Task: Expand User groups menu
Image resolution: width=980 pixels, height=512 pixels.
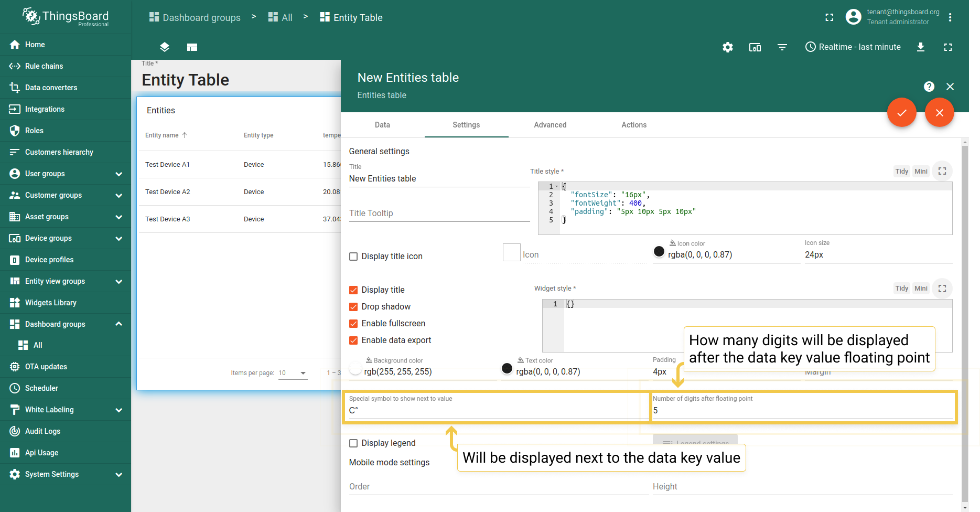Action: click(x=119, y=174)
